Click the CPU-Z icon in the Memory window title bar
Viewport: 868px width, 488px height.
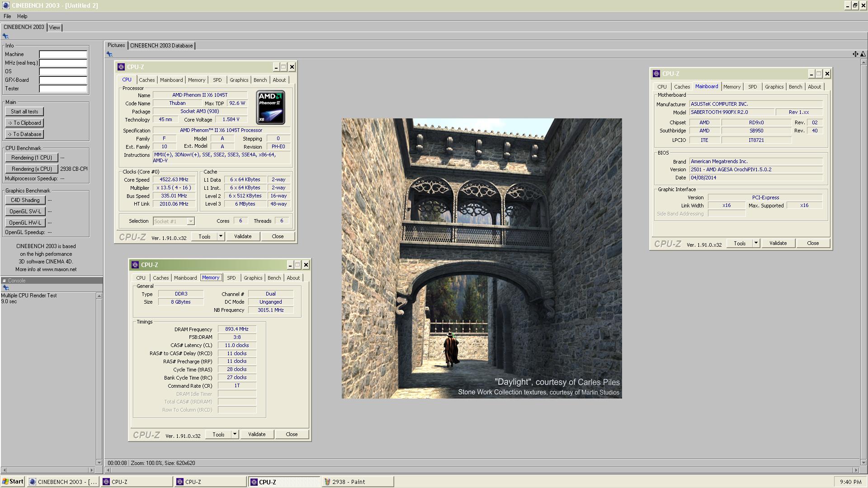[135, 265]
